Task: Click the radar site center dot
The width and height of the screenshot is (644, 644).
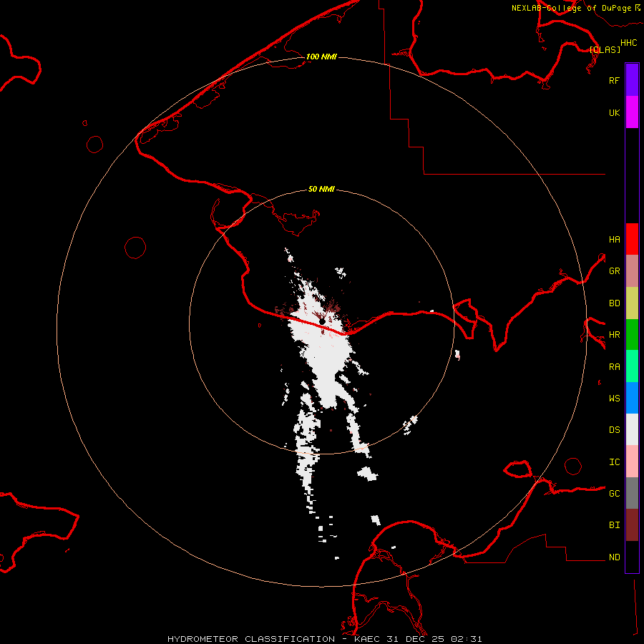Action: [322, 321]
